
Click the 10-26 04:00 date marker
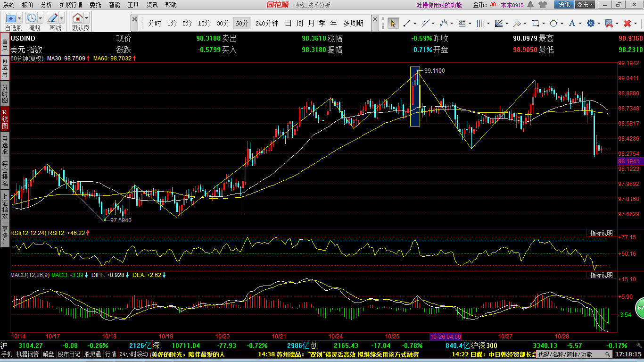click(445, 337)
